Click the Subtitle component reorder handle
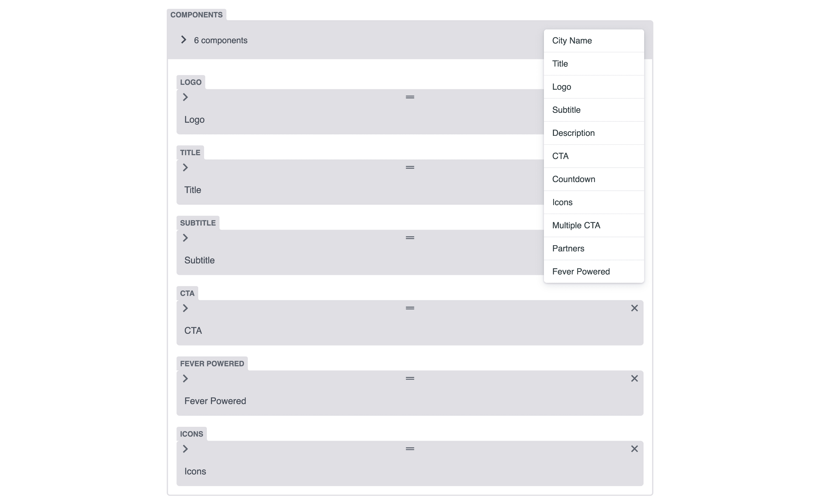Viewport: 819px width, 504px height. click(410, 238)
